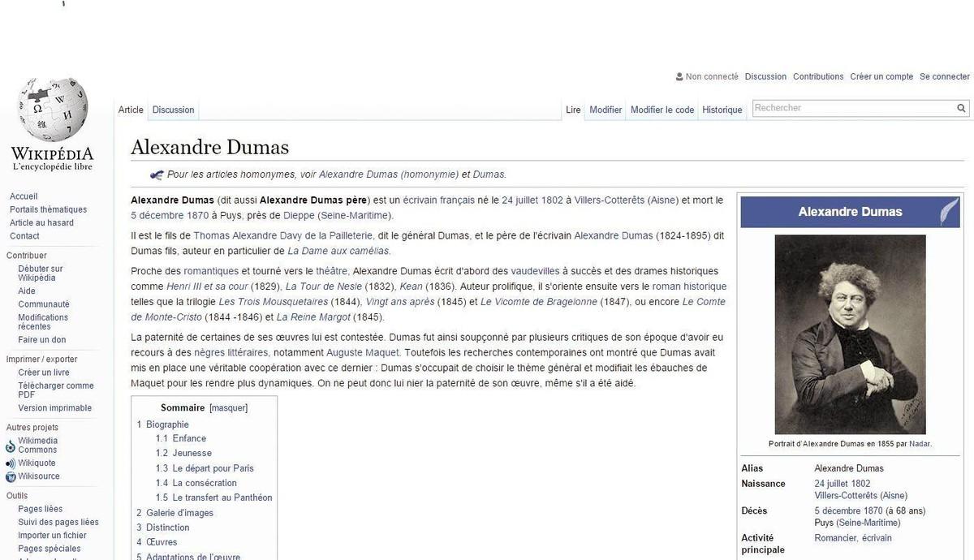Switch to the Article tab

(x=131, y=110)
